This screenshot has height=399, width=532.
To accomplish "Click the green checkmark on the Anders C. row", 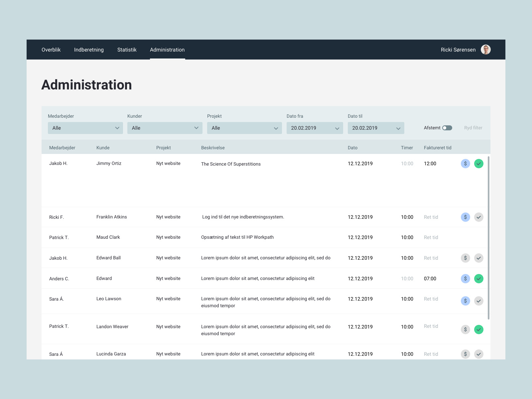I will pos(479,279).
